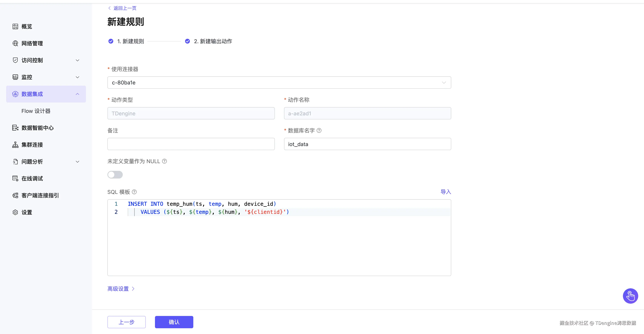The height and width of the screenshot is (334, 644).
Task: Open Client Connection Guide (客户端连接指引) item
Action: [x=40, y=195]
